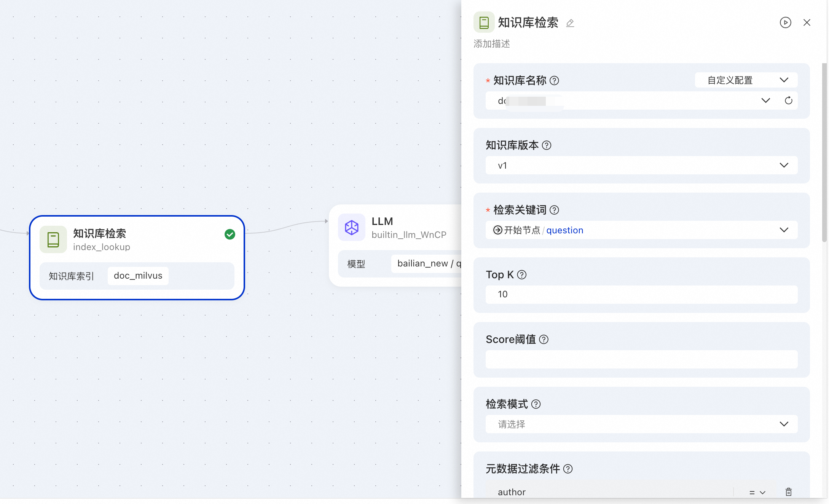Click the LLM node cube icon
This screenshot has height=504, width=829.
tap(351, 228)
